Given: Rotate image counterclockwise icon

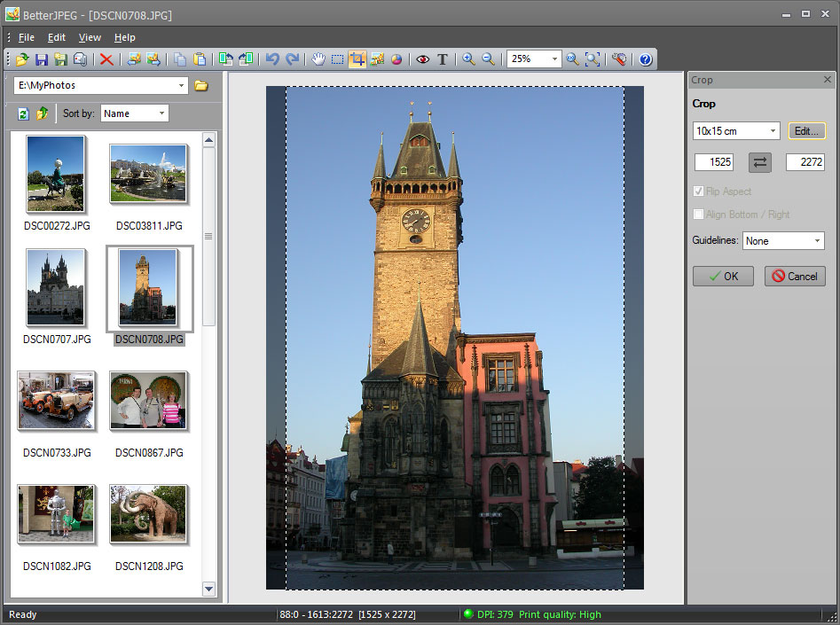Looking at the screenshot, I should pos(226,59).
